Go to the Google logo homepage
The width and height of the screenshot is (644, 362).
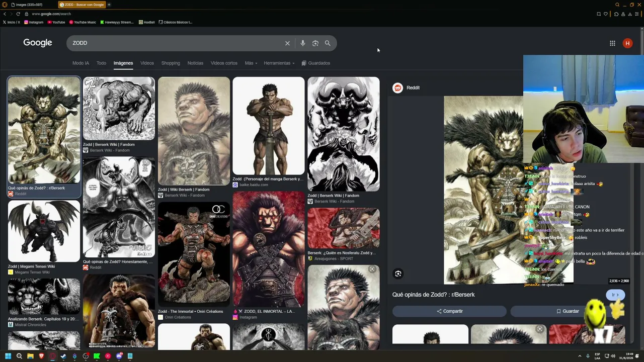point(38,43)
